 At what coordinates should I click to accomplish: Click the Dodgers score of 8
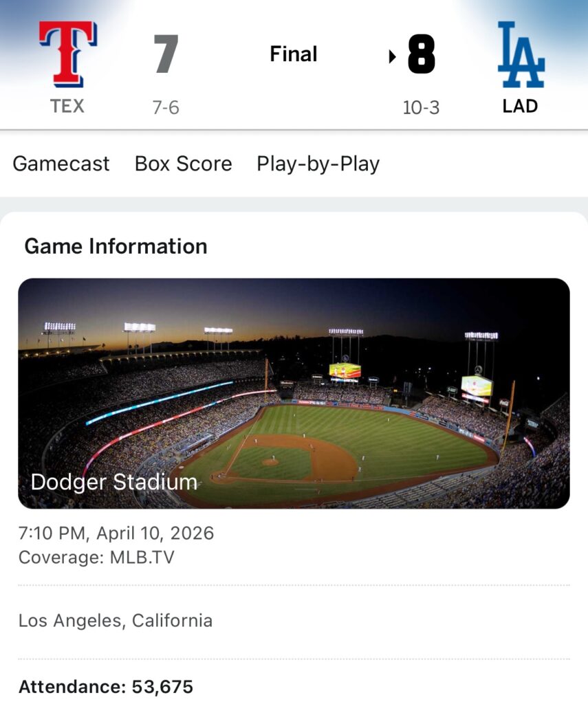pos(421,55)
